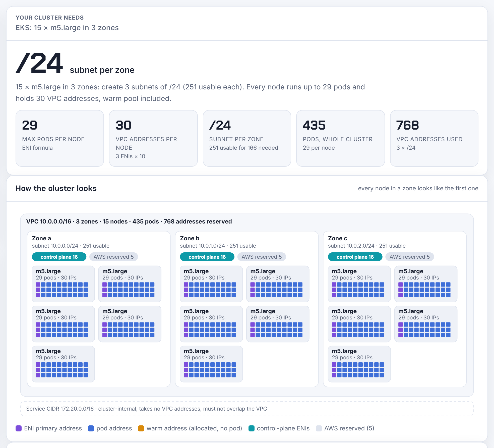Click Zone b control plane 16 badge
The image size is (494, 448).
[207, 257]
